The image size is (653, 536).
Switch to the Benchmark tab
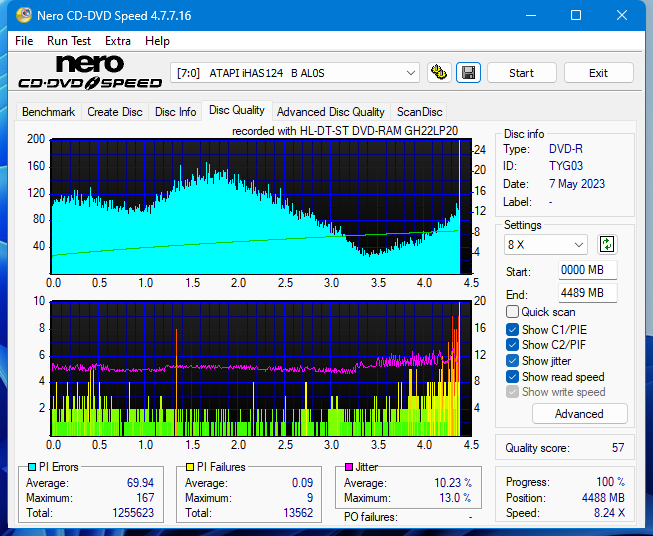[48, 112]
